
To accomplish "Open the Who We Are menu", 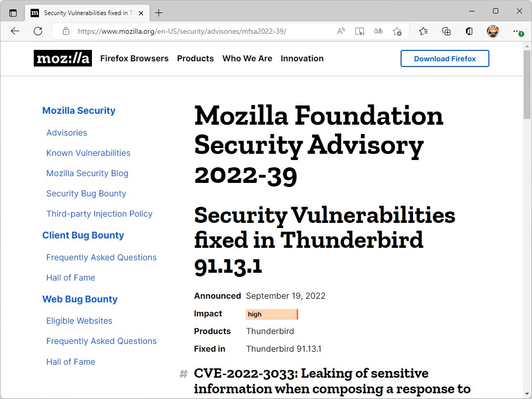I will 247,59.
